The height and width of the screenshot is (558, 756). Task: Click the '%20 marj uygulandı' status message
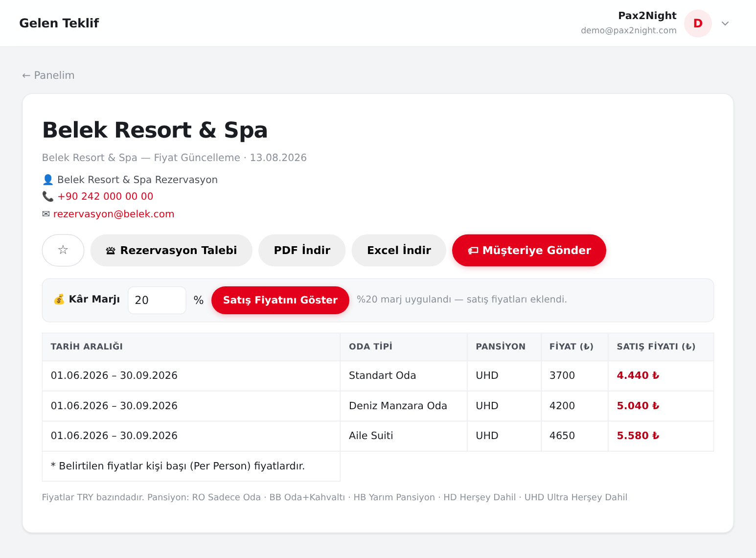pos(461,299)
